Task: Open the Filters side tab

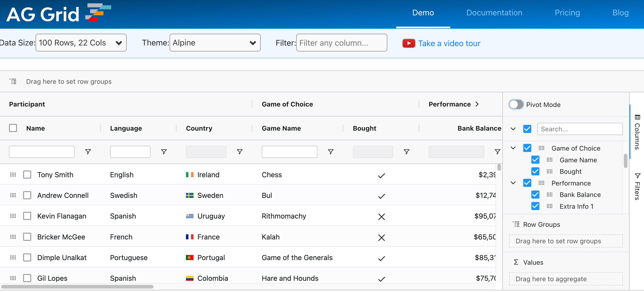Action: pyautogui.click(x=637, y=186)
